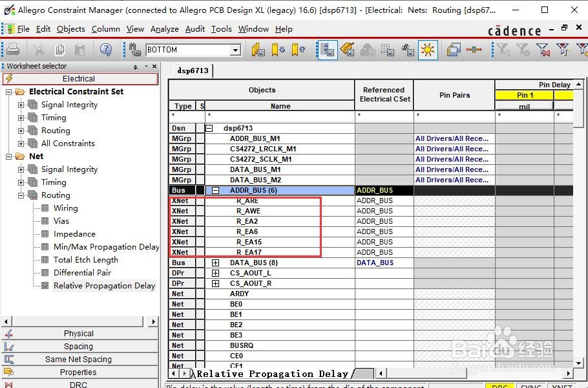588x388 pixels.
Task: Click the Paste clipboard icon
Action: (80, 50)
